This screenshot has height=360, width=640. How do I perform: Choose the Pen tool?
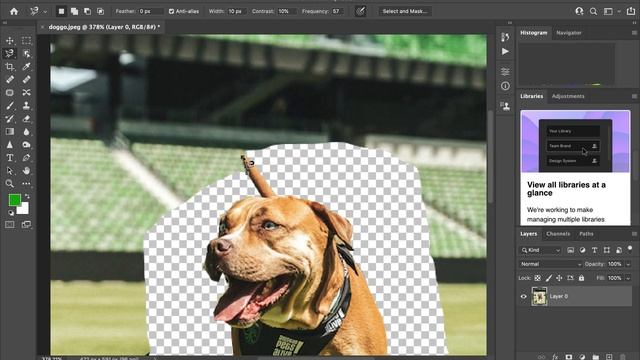(x=27, y=158)
